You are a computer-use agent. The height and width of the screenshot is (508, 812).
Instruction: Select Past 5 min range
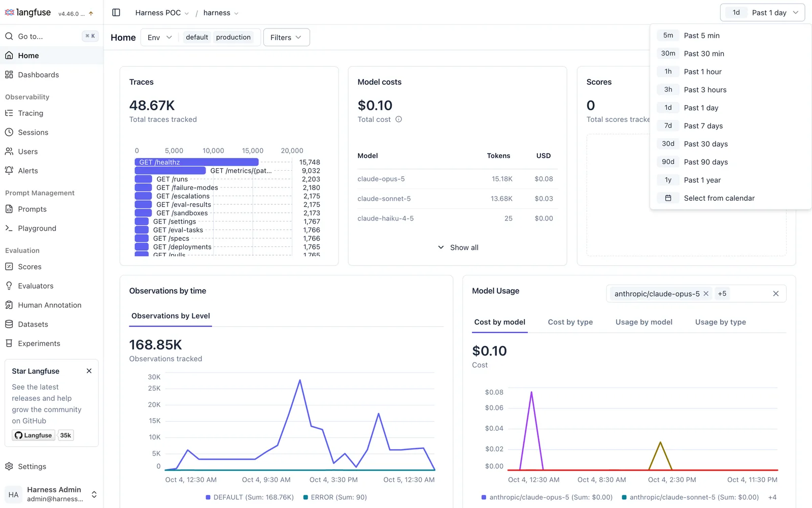click(730, 36)
